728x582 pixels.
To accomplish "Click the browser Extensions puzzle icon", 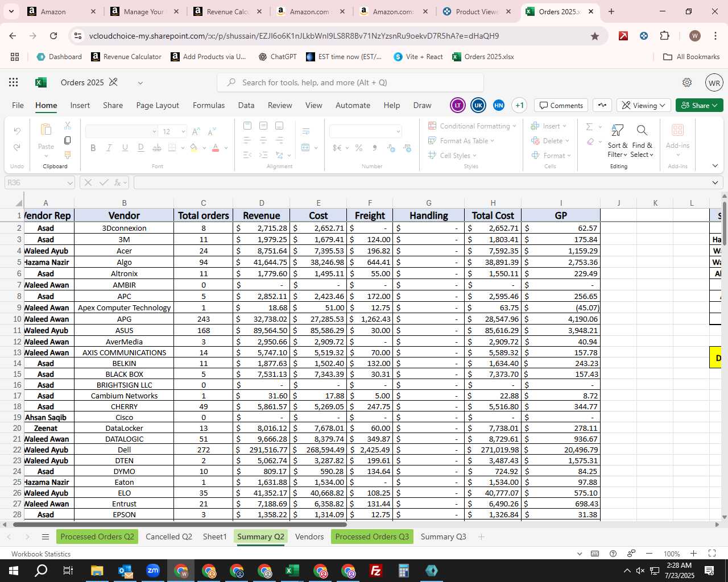I will coord(664,36).
